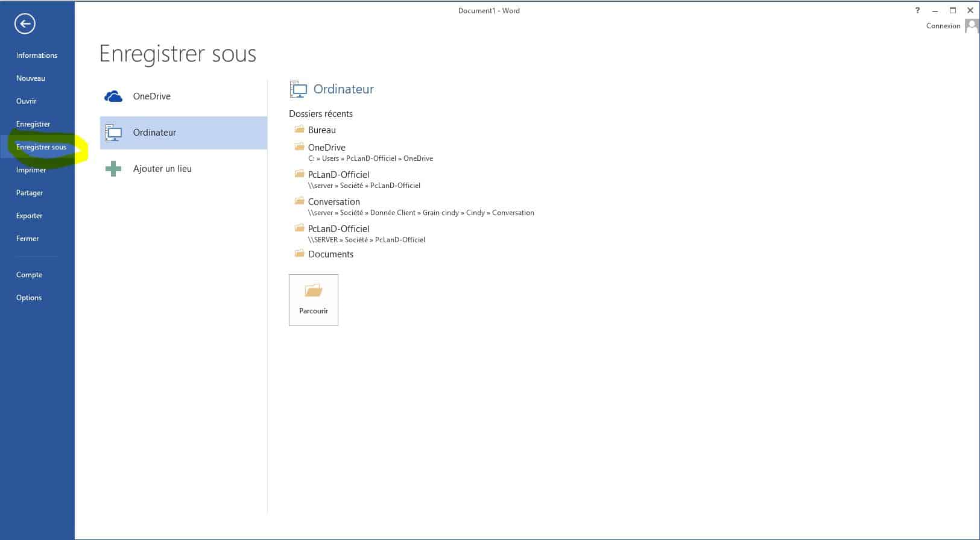This screenshot has height=540, width=980.
Task: Click the Ordinateur computer icon in list
Action: (113, 133)
